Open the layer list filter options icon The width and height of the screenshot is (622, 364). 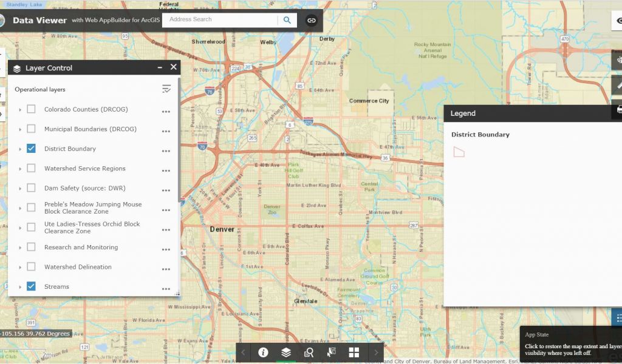[x=166, y=89]
